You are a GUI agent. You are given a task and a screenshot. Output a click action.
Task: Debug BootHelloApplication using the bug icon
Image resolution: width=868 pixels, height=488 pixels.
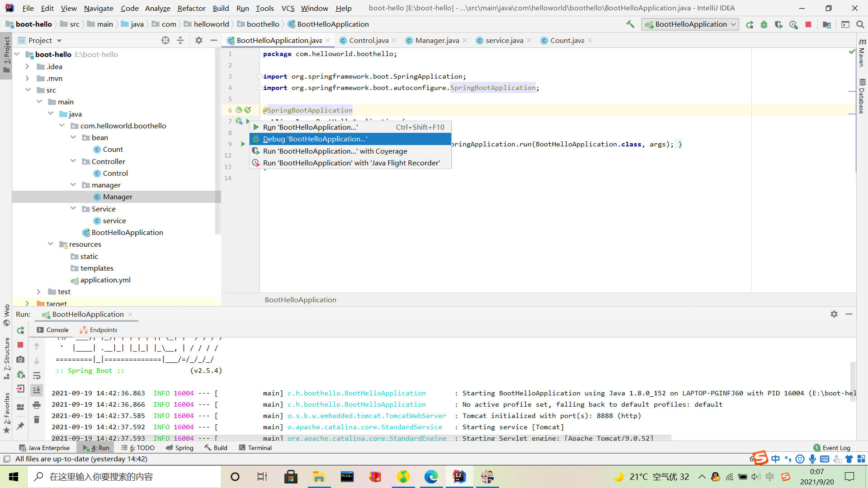[x=764, y=25]
